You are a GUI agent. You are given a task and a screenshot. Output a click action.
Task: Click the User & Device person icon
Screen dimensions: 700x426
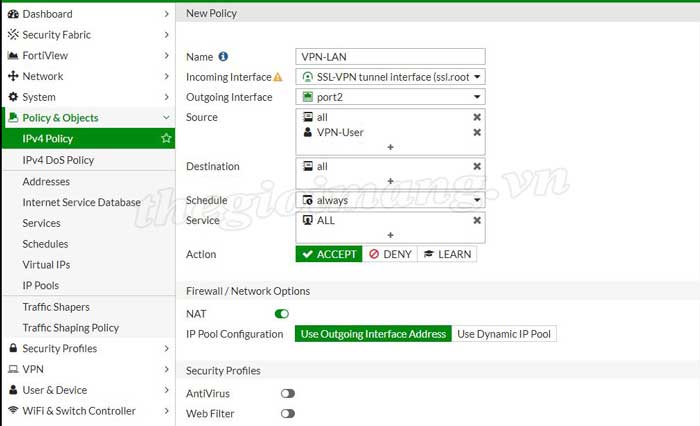coord(13,390)
